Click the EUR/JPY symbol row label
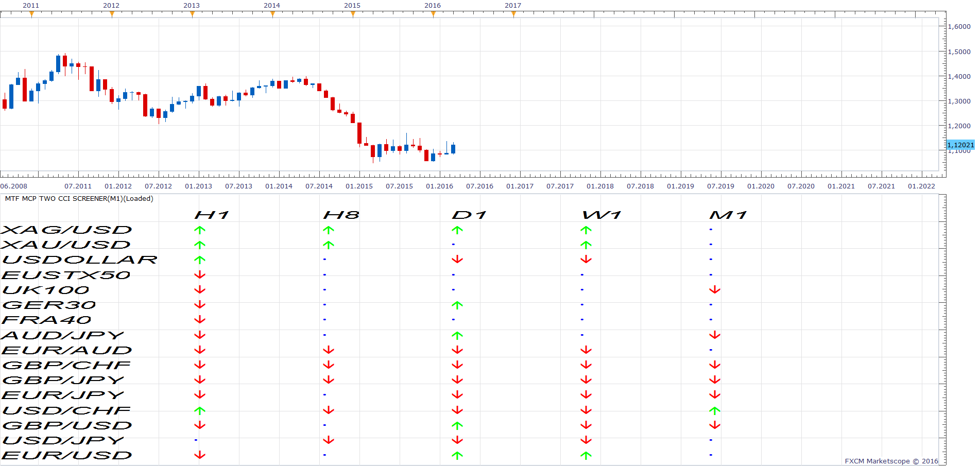The height and width of the screenshot is (466, 980). [63, 395]
